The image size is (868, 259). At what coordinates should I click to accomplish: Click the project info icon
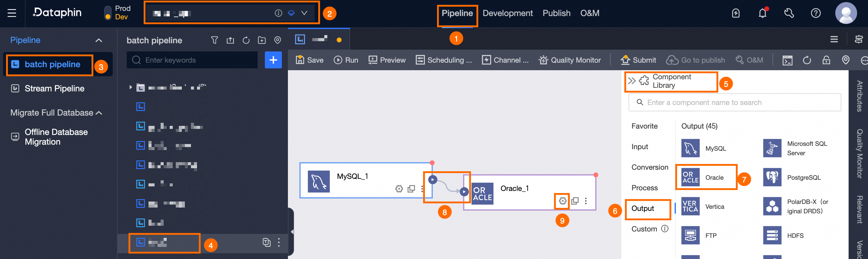tap(278, 13)
